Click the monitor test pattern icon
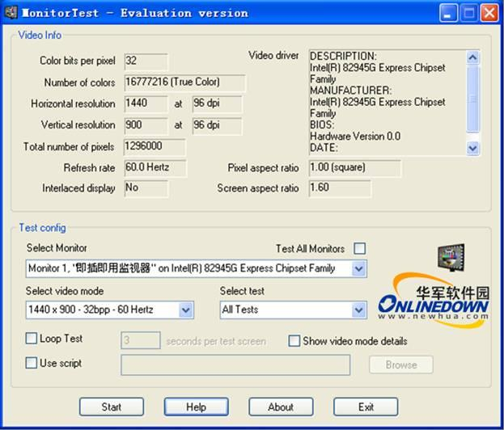Image resolution: width=504 pixels, height=430 pixels. [451, 257]
